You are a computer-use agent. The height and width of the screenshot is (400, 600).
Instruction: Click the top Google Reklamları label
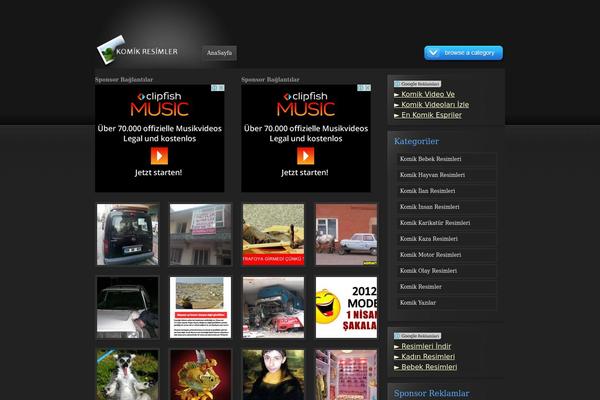[417, 84]
